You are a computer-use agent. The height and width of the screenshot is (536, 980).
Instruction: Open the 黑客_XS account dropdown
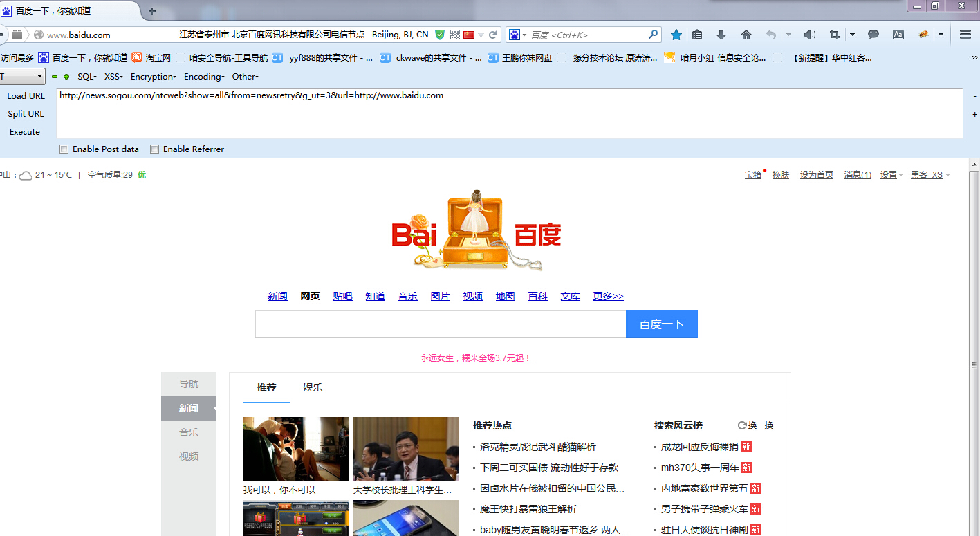coord(930,175)
